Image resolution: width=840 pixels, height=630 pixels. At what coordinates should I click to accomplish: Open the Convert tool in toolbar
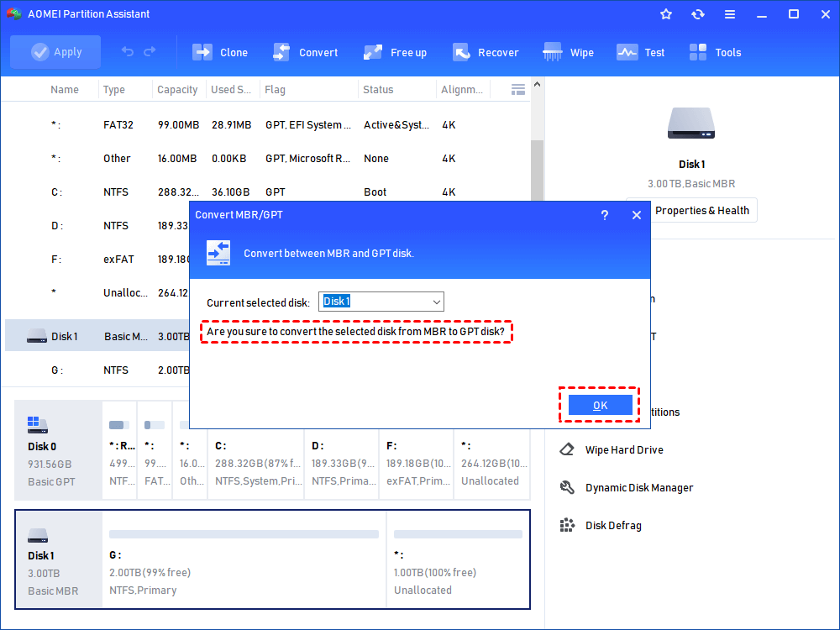[x=281, y=52]
